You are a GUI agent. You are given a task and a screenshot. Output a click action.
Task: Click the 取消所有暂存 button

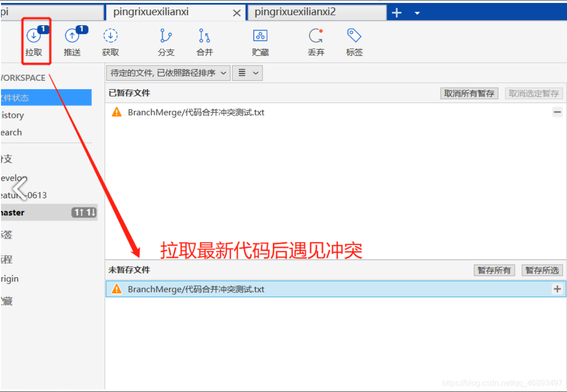(x=469, y=93)
